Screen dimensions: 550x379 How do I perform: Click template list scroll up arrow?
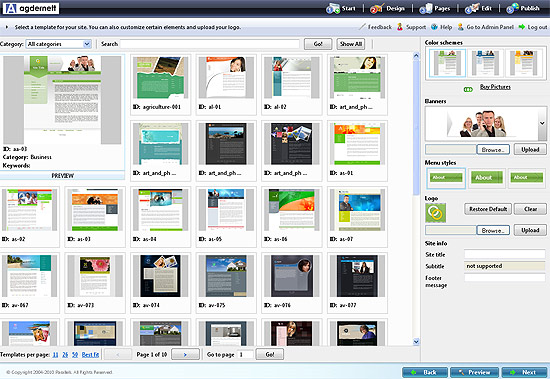click(x=416, y=55)
